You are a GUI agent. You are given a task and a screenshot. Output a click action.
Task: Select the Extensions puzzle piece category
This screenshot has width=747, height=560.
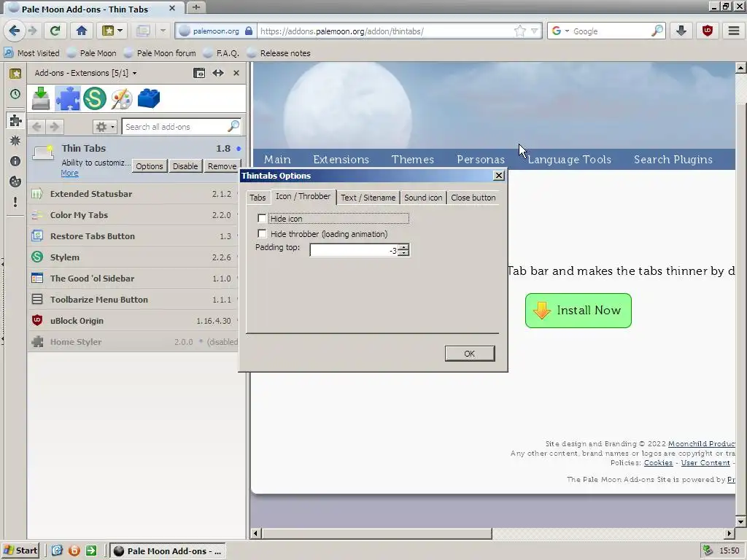pos(68,98)
